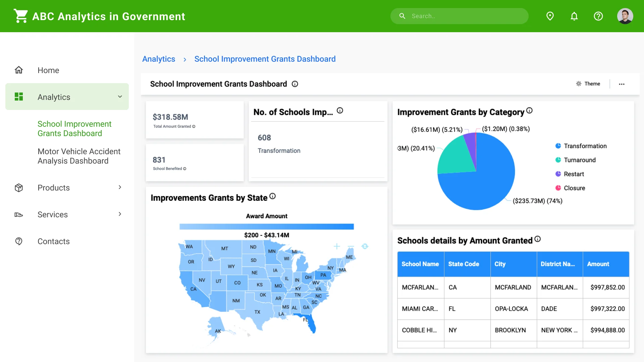This screenshot has height=362, width=644.
Task: Click Analytics breadcrumb link
Action: click(159, 59)
